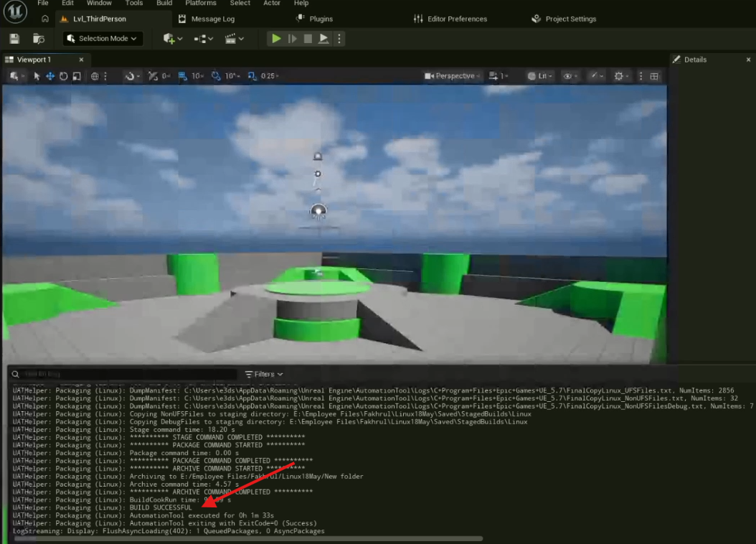This screenshot has height=544, width=756.
Task: Activate the select objects arrow tool
Action: pos(37,76)
